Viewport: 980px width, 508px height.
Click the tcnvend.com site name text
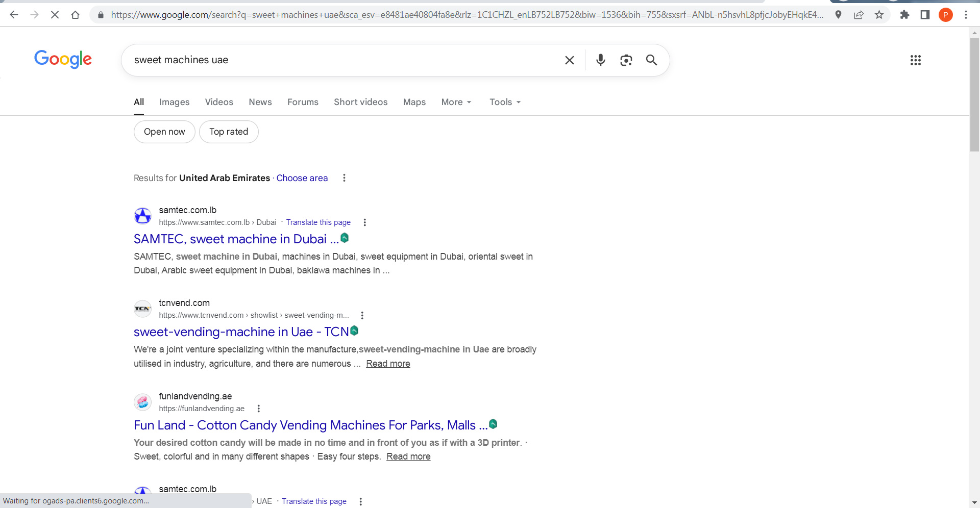pyautogui.click(x=184, y=303)
